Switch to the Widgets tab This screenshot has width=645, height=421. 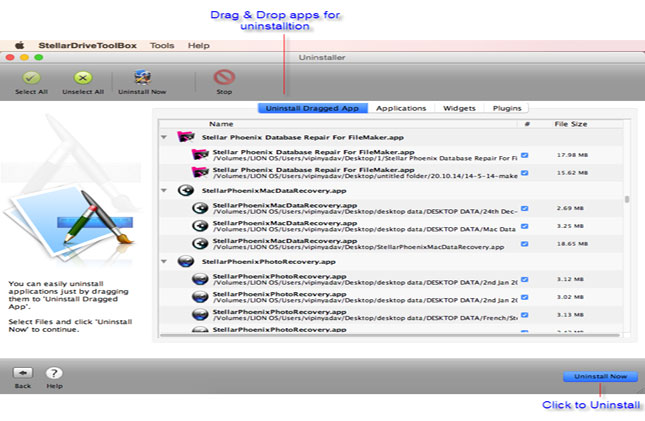coord(459,108)
